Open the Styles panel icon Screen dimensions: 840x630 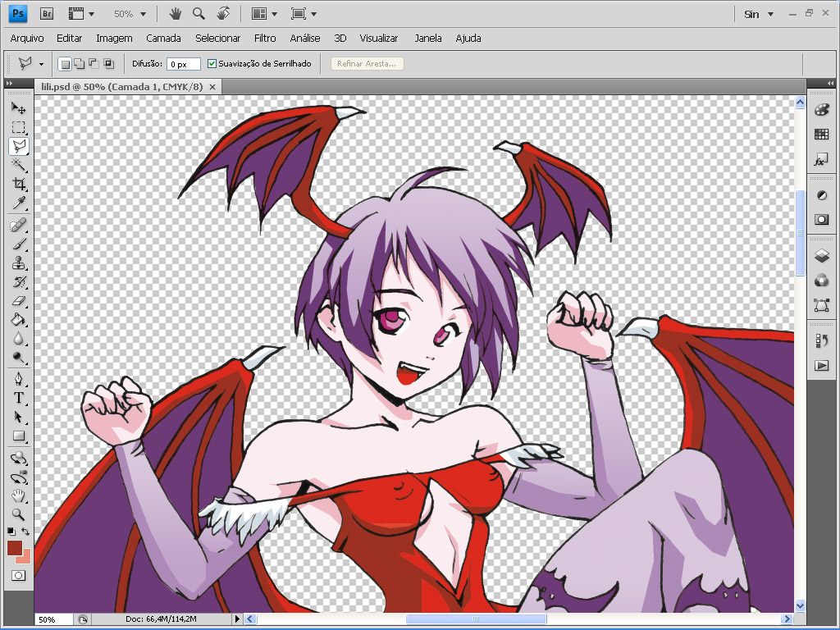(821, 159)
